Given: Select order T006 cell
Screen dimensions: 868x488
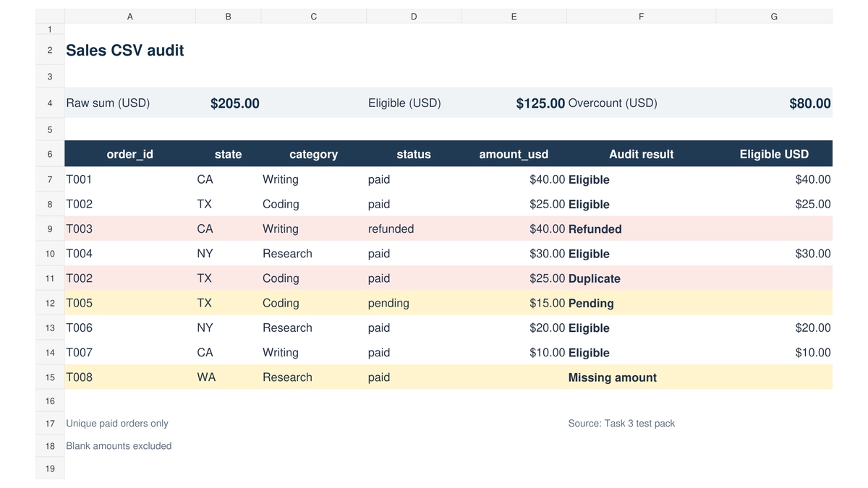Looking at the screenshot, I should tap(129, 328).
